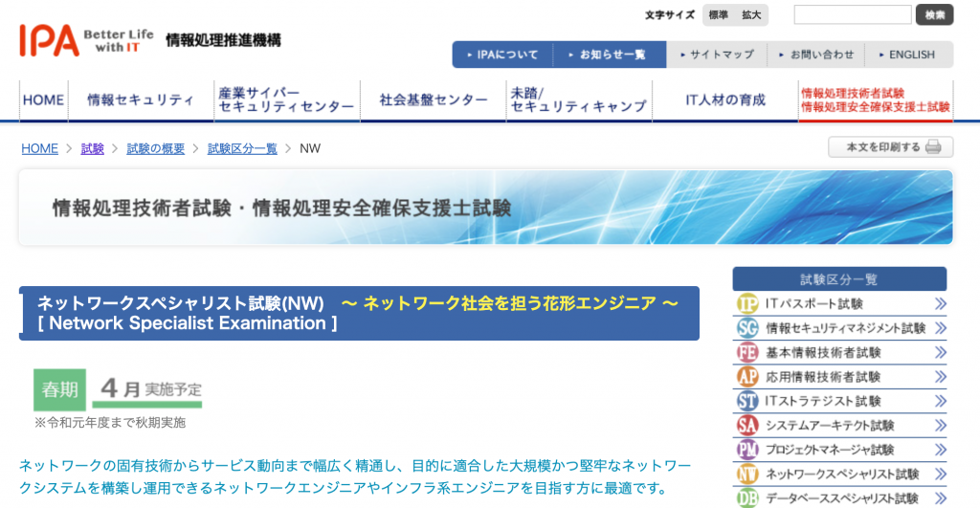Open お問い合わせ page
Image resolution: width=980 pixels, height=508 pixels.
pos(816,55)
